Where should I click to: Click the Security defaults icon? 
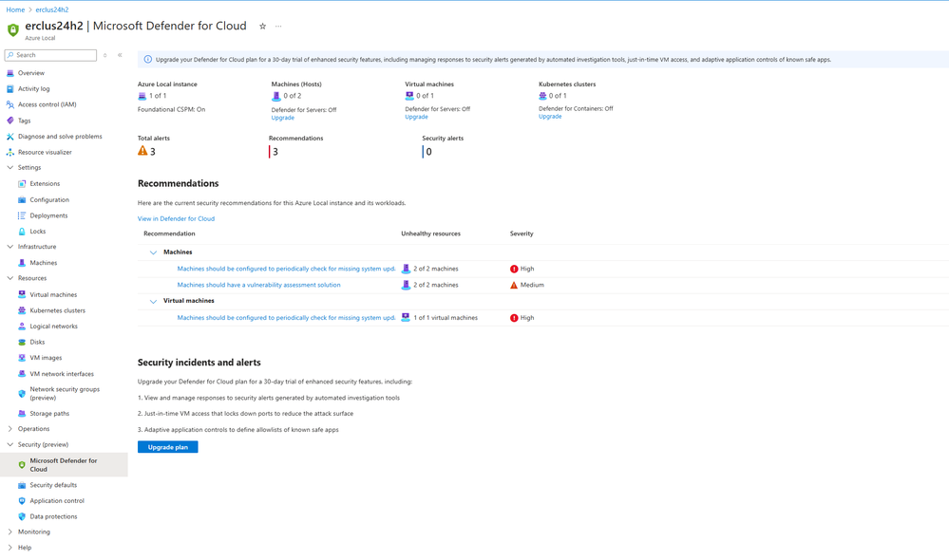coord(22,485)
